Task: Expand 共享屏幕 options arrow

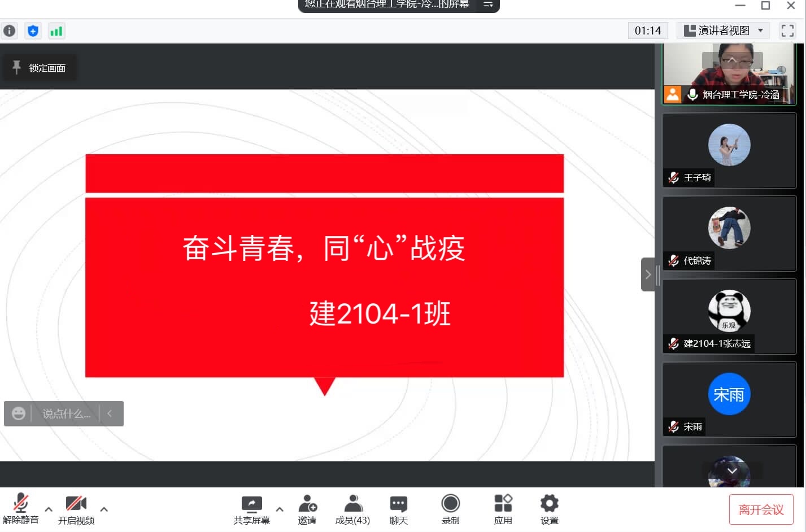Action: pyautogui.click(x=279, y=509)
